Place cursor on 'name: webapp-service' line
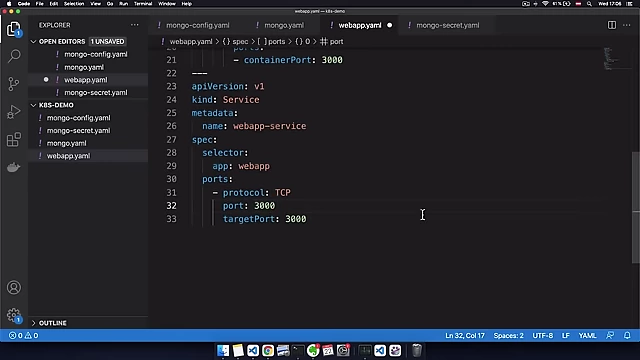This screenshot has width=640, height=360. click(254, 126)
